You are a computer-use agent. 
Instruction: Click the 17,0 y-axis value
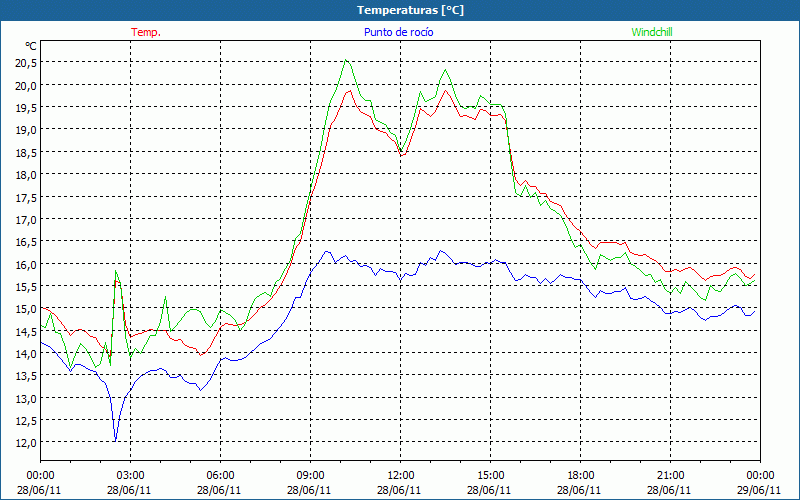28,219
